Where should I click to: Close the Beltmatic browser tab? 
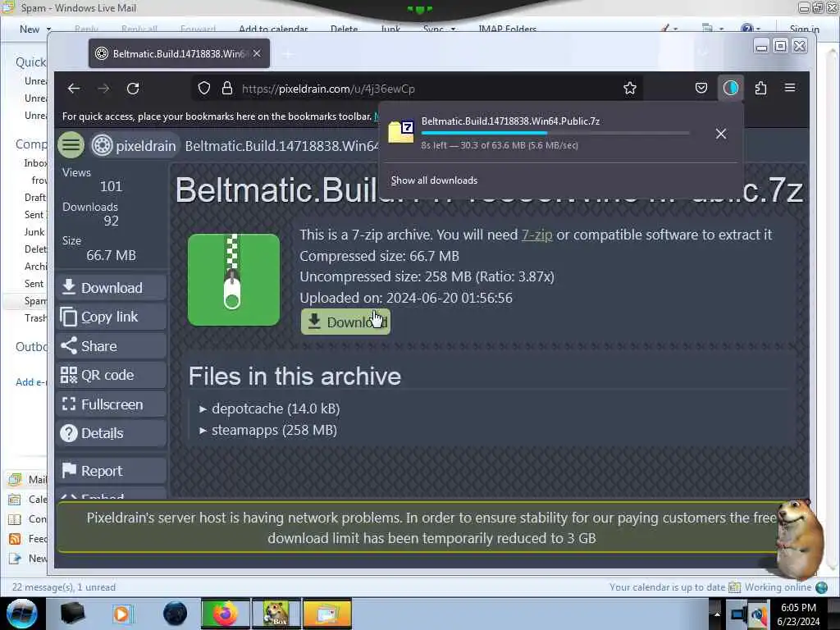tap(257, 53)
